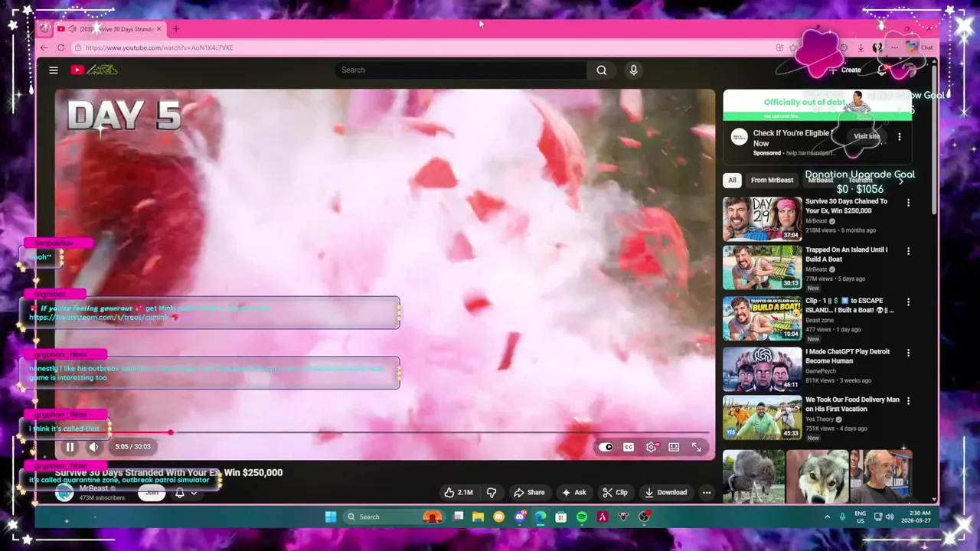Image resolution: width=980 pixels, height=551 pixels.
Task: Like the video with 2.1M likes
Action: point(459,492)
